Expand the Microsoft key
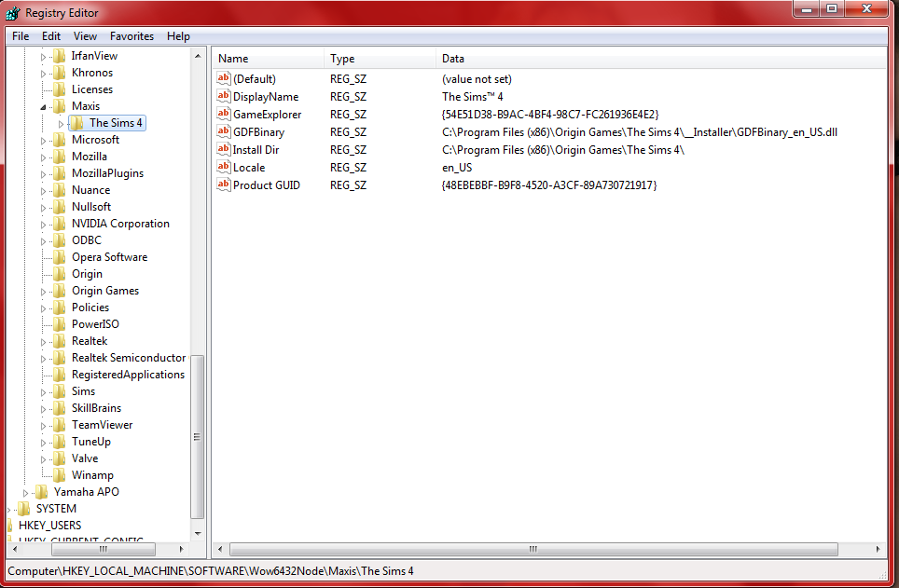899x588 pixels. tap(43, 141)
